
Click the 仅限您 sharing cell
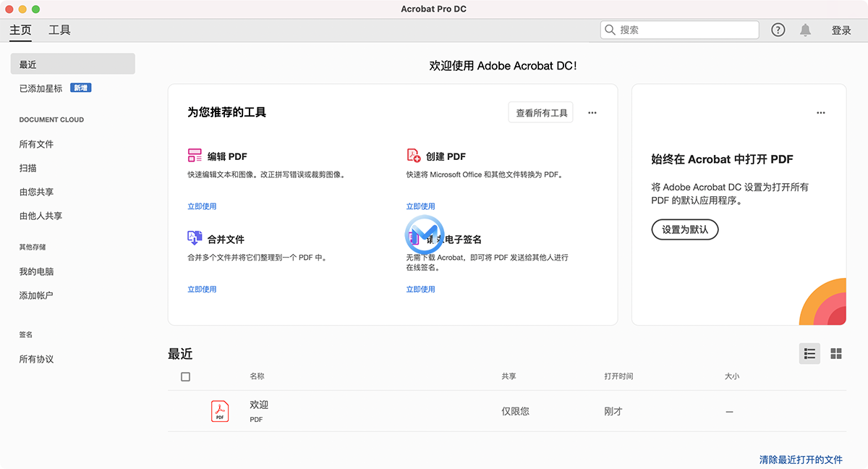[515, 411]
